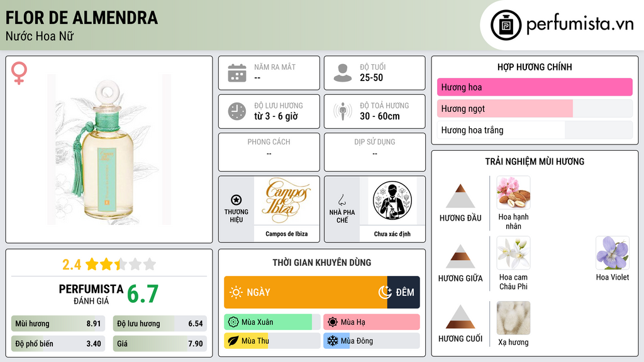Click the pink female gender symbol
The height and width of the screenshot is (362, 644).
click(x=19, y=73)
